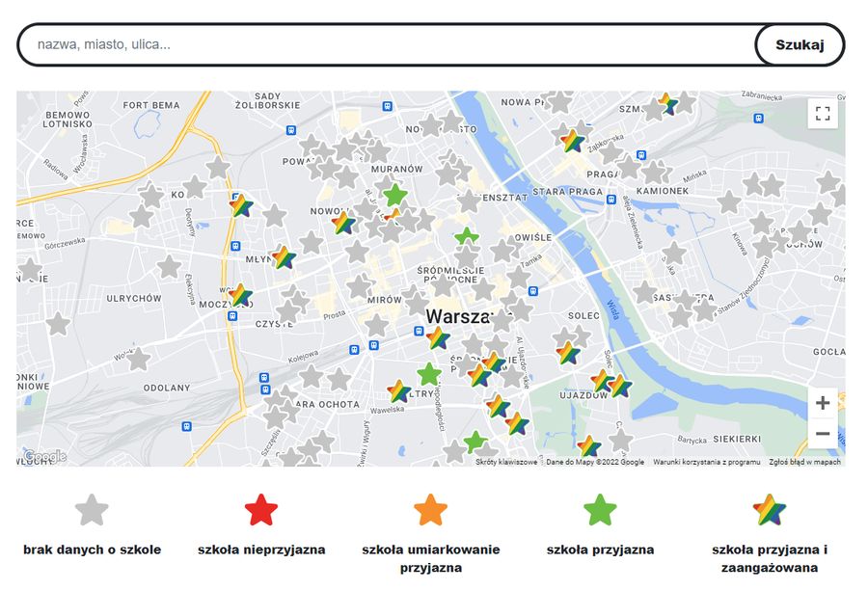
Task: Select the green star below MURANÓW label
Action: click(394, 196)
